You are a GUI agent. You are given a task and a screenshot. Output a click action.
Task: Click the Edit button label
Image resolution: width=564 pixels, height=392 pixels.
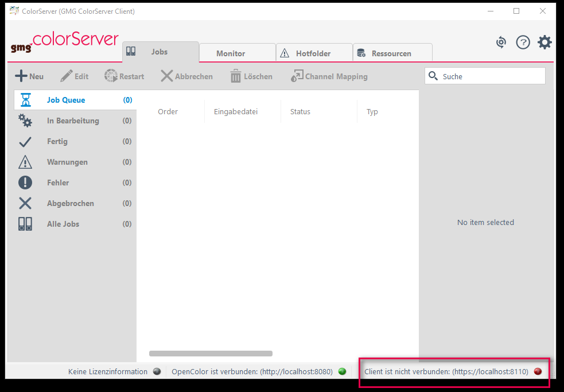tap(81, 76)
